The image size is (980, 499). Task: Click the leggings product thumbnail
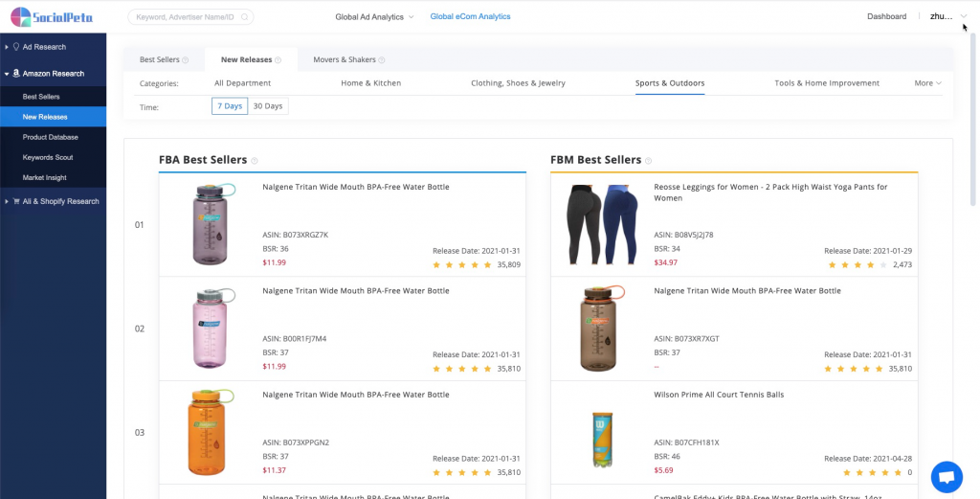pyautogui.click(x=601, y=224)
